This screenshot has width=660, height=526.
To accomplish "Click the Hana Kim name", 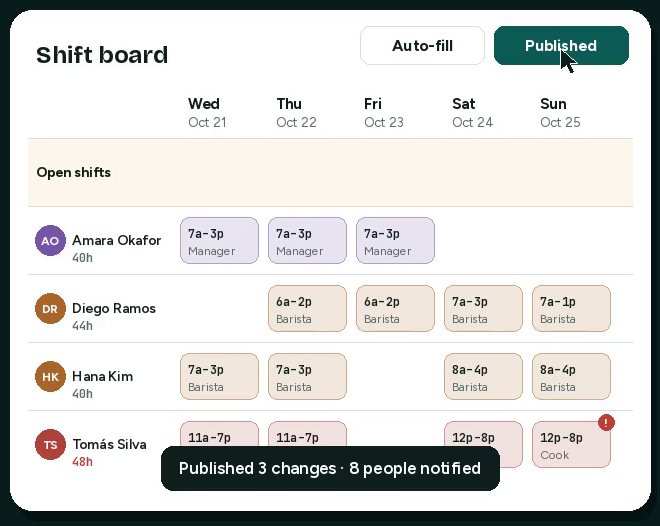I will tap(102, 376).
